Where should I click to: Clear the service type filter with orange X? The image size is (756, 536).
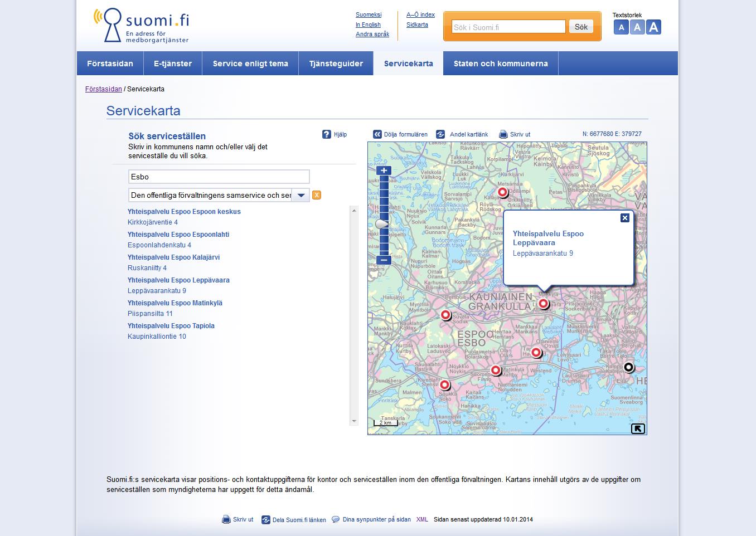pyautogui.click(x=317, y=195)
